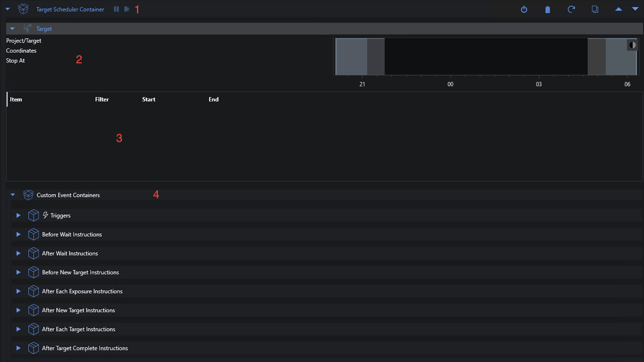Collapse Custom Event Containers

click(13, 195)
